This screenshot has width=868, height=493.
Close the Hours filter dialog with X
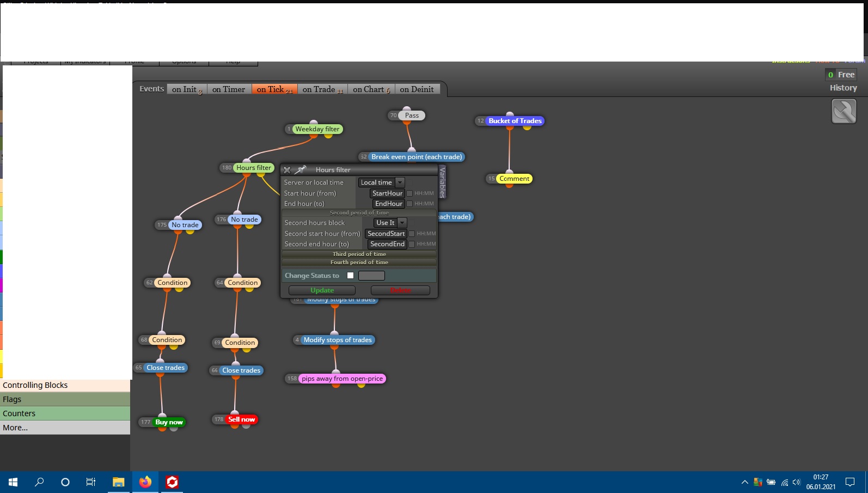[288, 170]
